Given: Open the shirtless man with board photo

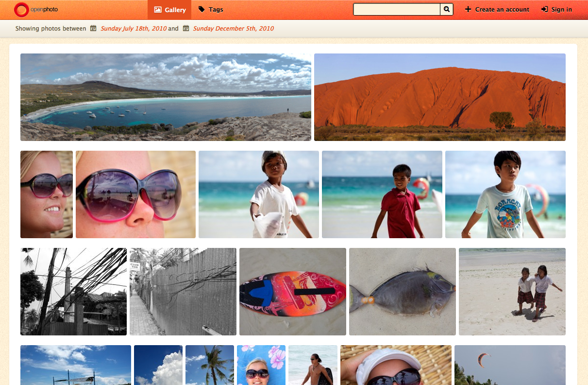Looking at the screenshot, I should pos(313,365).
